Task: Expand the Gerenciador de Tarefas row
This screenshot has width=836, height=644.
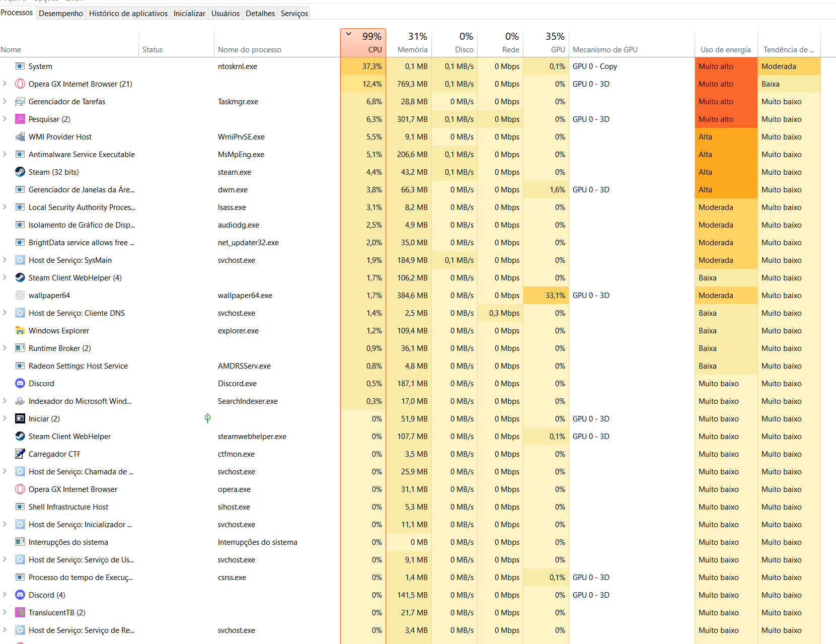Action: click(x=5, y=101)
